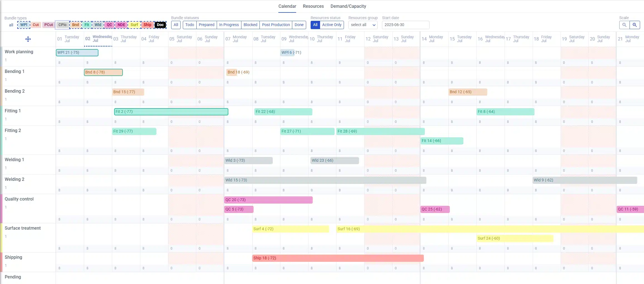This screenshot has width=644, height=284.
Task: Click the move/pan arrows icon
Action: 28,39
